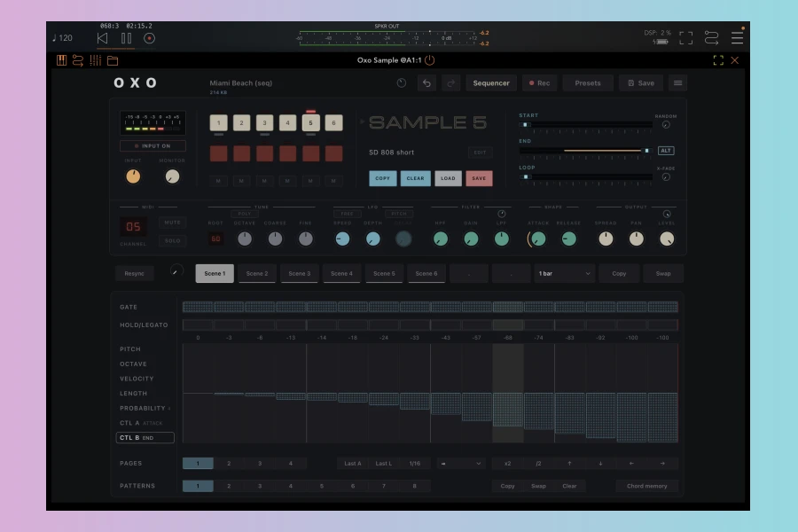The height and width of the screenshot is (532, 798).
Task: Click the swing dial next to Resync
Action: (x=176, y=272)
